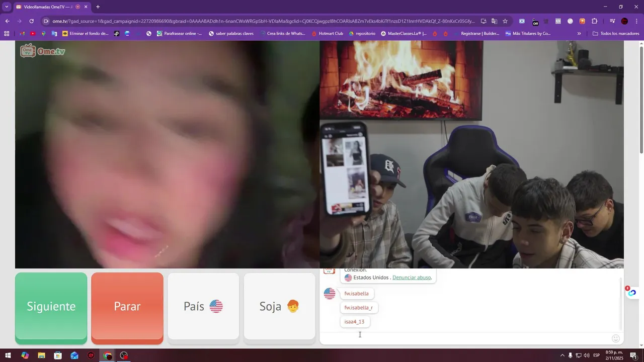This screenshot has width=644, height=362.
Task: Open the Más Titulares by Co... bookmark
Action: pyautogui.click(x=528, y=34)
